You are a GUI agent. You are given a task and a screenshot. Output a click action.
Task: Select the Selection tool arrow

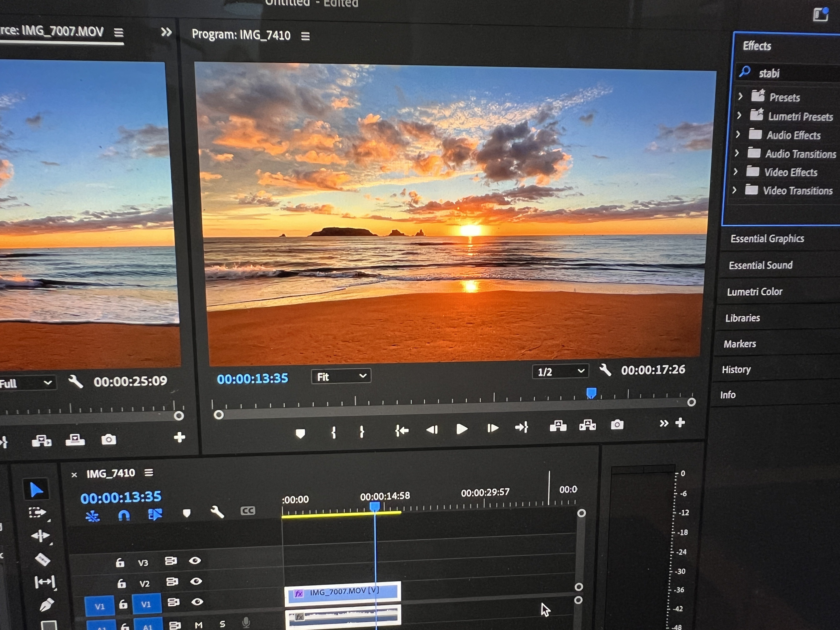36,490
